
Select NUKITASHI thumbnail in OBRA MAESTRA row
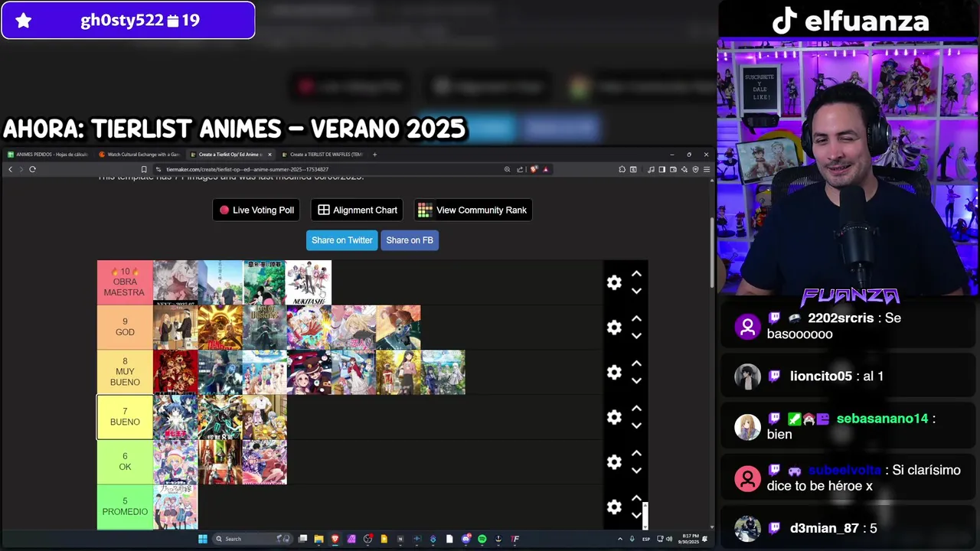309,282
